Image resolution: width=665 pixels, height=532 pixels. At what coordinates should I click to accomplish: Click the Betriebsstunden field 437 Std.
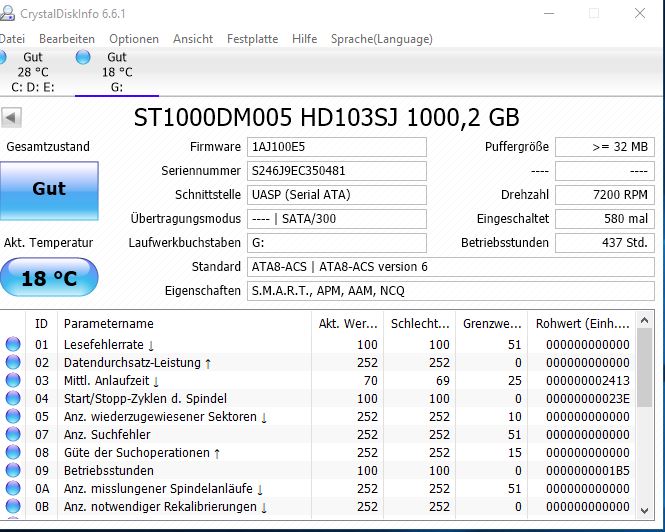(x=605, y=243)
